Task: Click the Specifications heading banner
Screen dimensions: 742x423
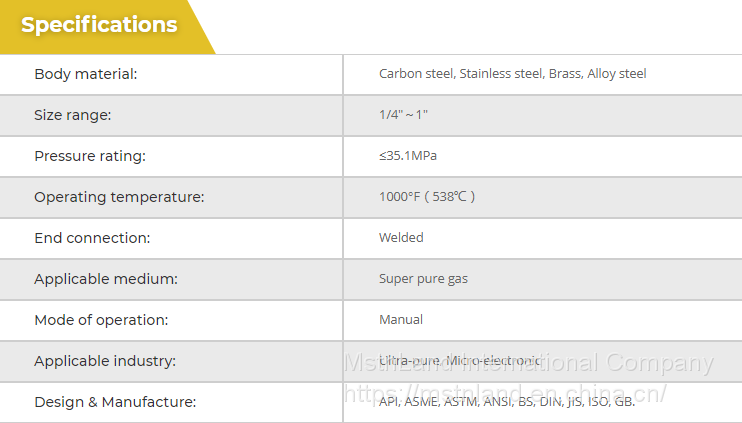Action: coord(99,26)
